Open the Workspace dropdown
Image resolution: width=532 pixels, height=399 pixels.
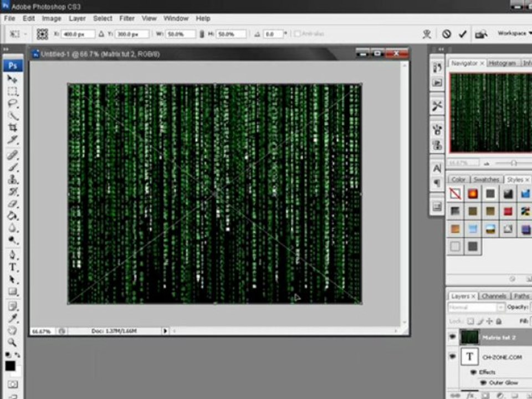pyautogui.click(x=514, y=33)
